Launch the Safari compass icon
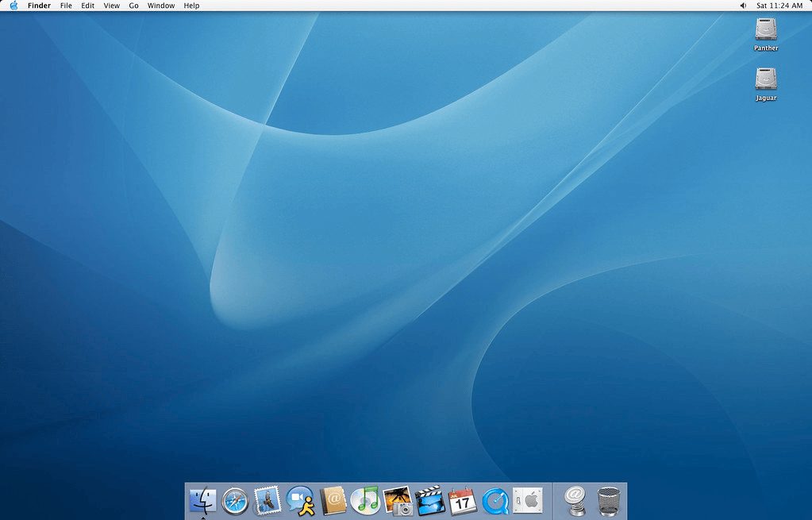The image size is (812, 520). (x=235, y=502)
